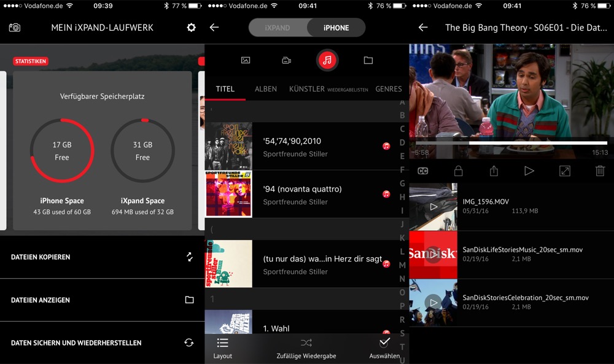Play IMG_1596.MOV thumbnail
Image resolution: width=614 pixels, height=364 pixels.
(433, 207)
